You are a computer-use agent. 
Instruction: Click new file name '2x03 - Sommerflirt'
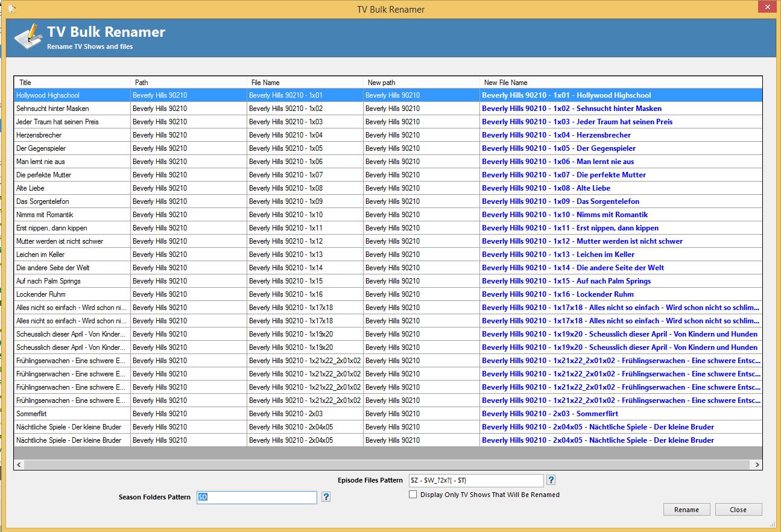(x=621, y=414)
